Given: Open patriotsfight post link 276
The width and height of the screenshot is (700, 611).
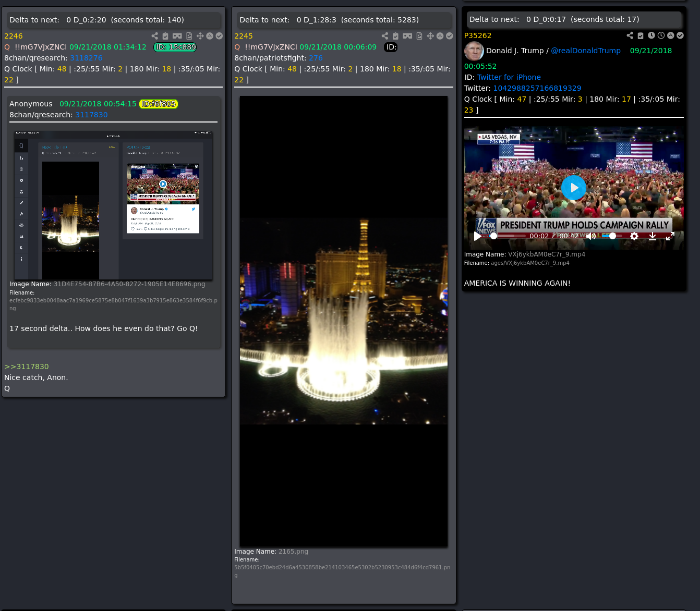Looking at the screenshot, I should (316, 58).
